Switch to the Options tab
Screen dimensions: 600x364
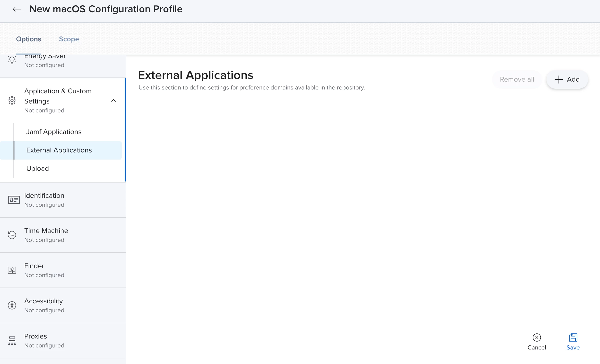click(29, 39)
